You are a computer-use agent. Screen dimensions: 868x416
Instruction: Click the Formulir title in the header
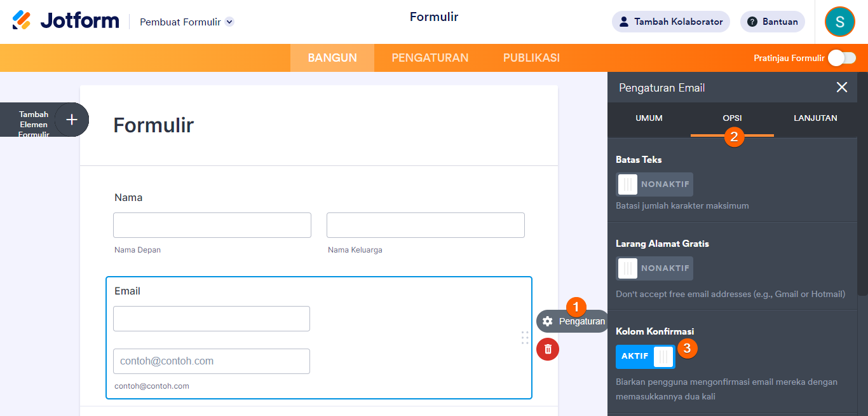click(434, 17)
